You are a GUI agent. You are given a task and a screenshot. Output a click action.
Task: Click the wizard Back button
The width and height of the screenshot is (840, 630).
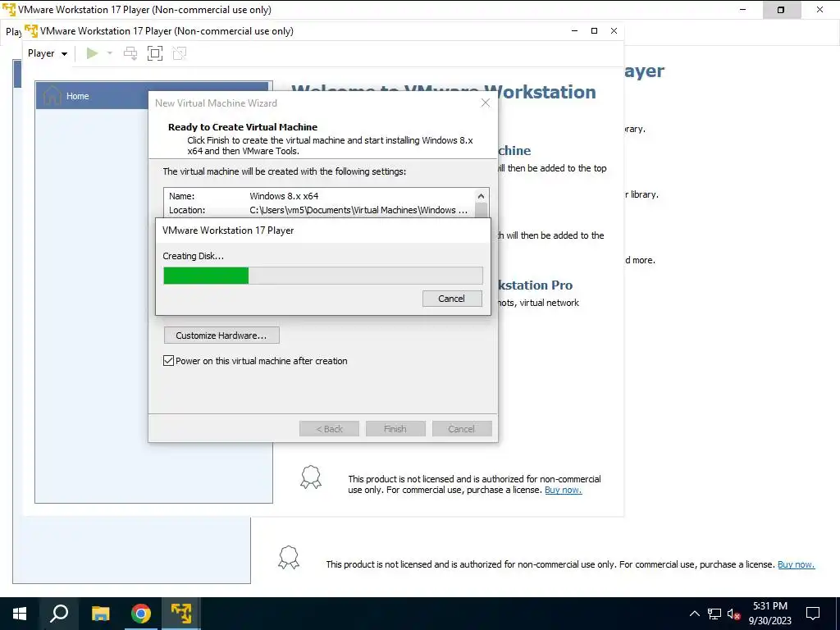point(329,429)
